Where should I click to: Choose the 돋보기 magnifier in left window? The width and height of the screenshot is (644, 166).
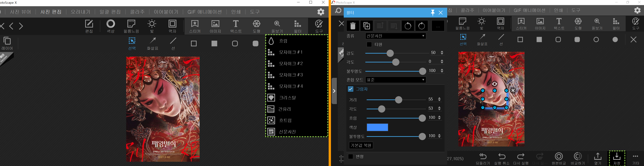click(277, 26)
